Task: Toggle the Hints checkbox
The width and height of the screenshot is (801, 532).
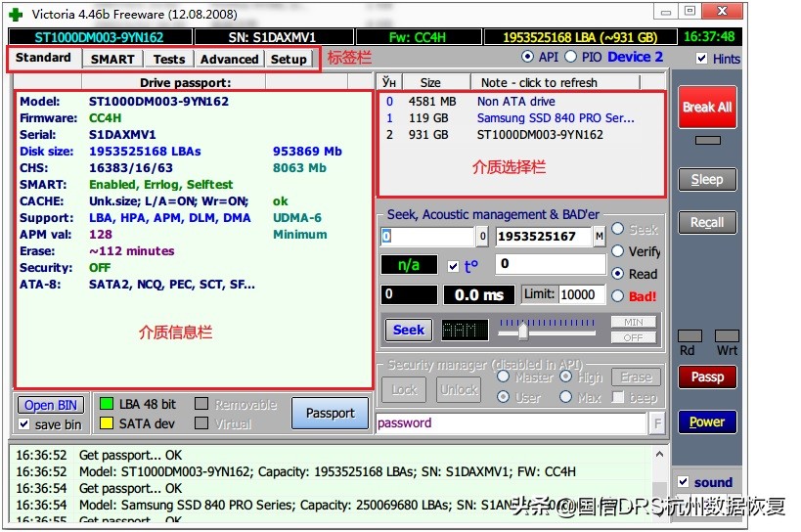Action: click(701, 59)
